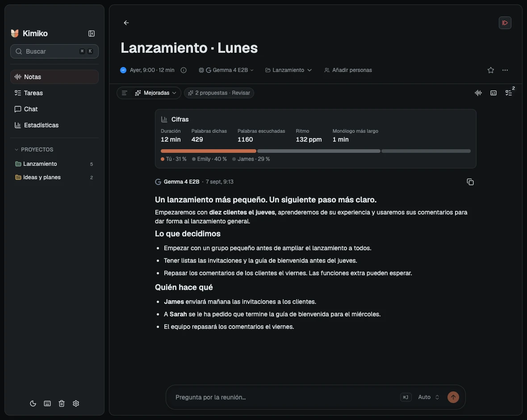The width and height of the screenshot is (527, 420).
Task: Click the Emily · 40 % legend entry
Action: [209, 159]
